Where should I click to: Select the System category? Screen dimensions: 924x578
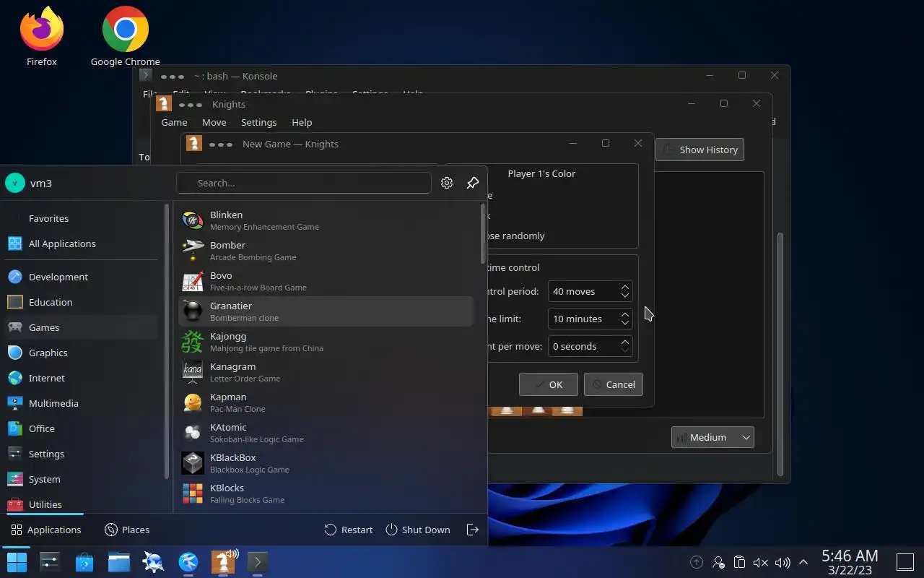82,479
